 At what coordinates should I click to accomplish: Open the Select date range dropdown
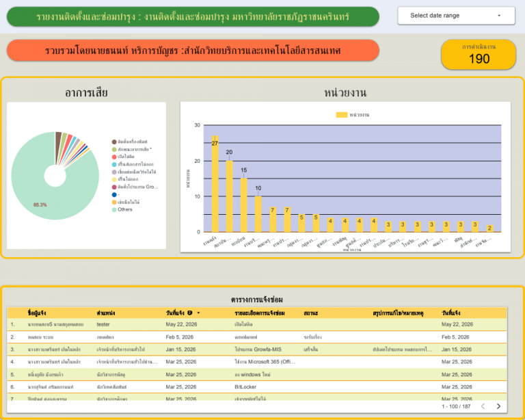point(456,16)
